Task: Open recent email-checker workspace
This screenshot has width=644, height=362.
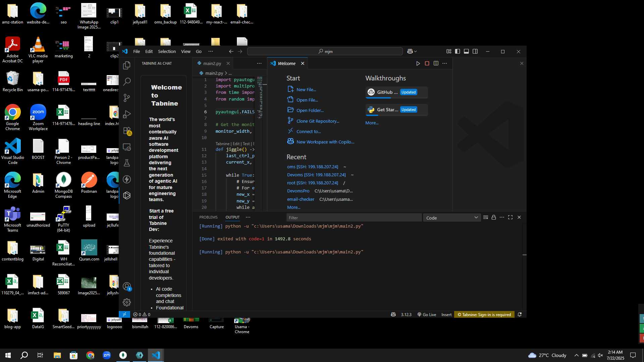Action: pyautogui.click(x=301, y=199)
